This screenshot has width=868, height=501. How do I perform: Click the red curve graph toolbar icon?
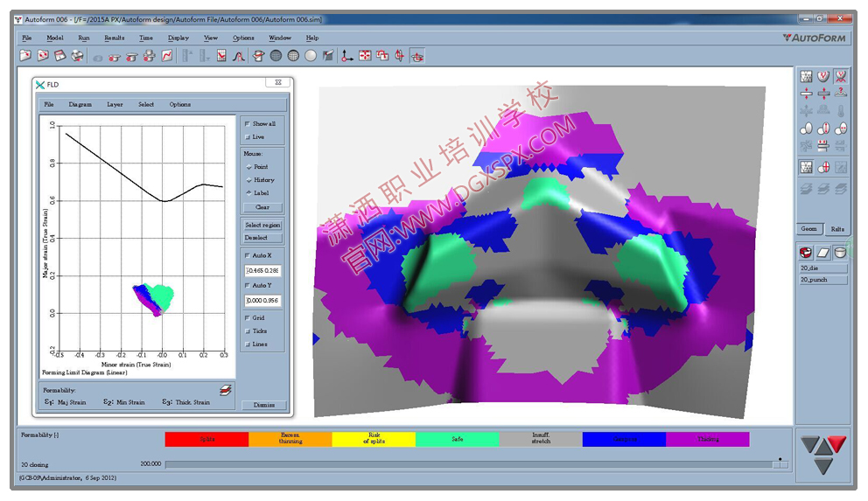pyautogui.click(x=166, y=56)
